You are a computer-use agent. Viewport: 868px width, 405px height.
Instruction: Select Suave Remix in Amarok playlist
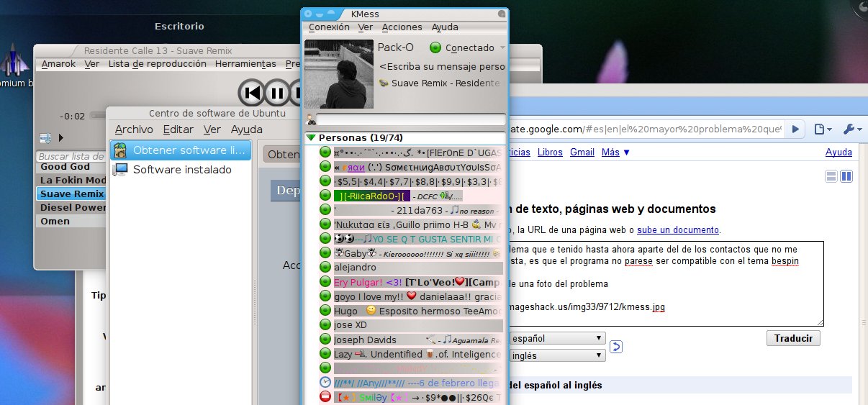[x=70, y=194]
